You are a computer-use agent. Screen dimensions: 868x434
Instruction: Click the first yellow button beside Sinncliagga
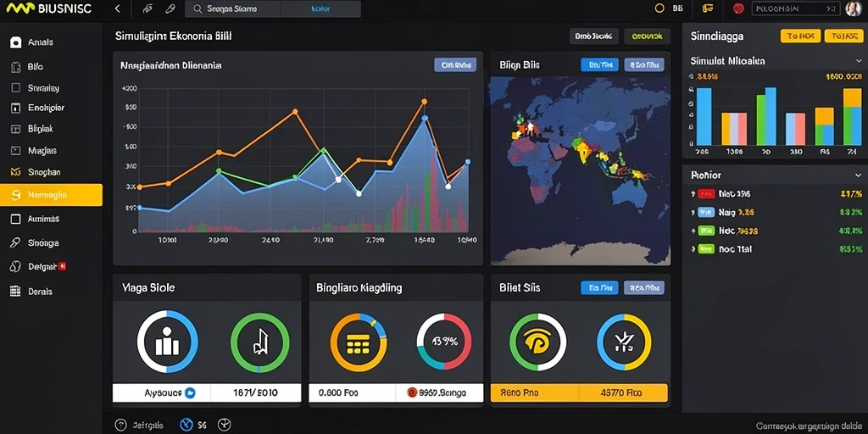[800, 36]
